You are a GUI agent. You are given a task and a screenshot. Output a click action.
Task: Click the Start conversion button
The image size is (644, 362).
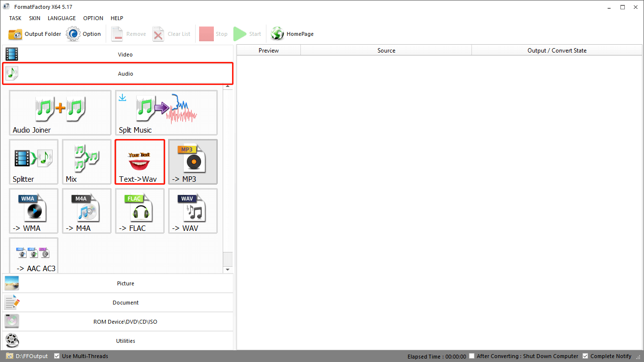pyautogui.click(x=247, y=34)
